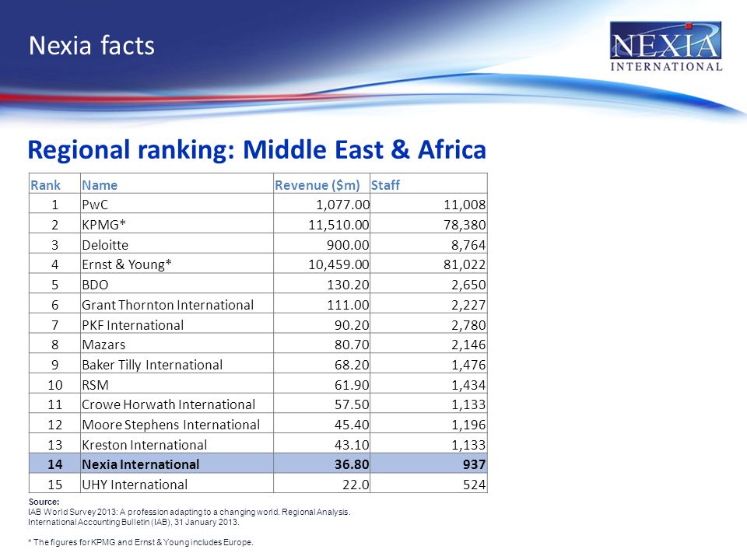Select the 'Moore Stephens International' cell
The height and width of the screenshot is (560, 747).
click(x=177, y=424)
